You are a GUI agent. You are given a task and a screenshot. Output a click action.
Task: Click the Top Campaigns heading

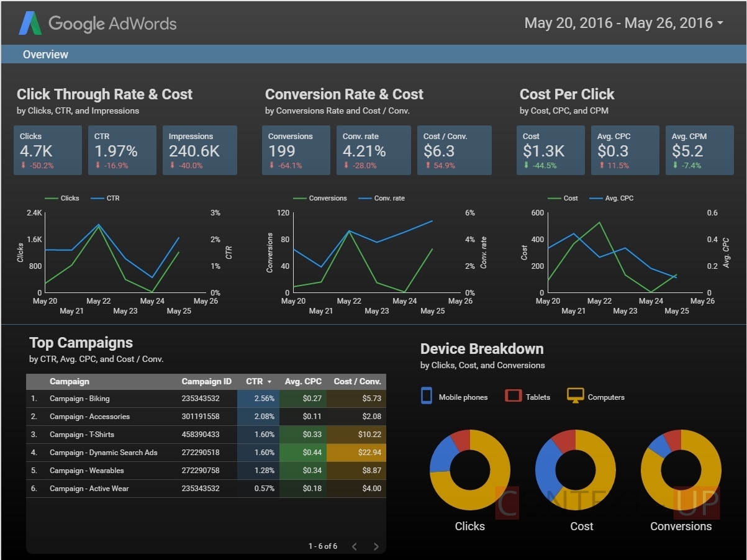click(x=81, y=343)
